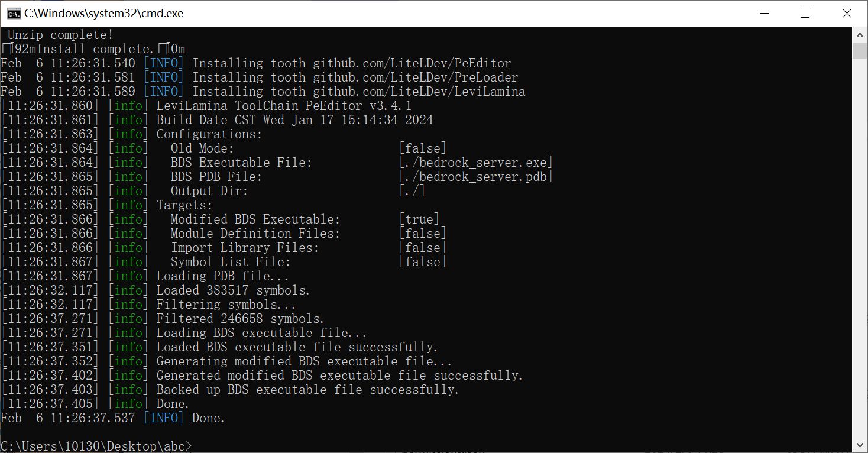The image size is (868, 453).
Task: Click the 'Loaded 383517 symbols.' line
Action: click(233, 290)
